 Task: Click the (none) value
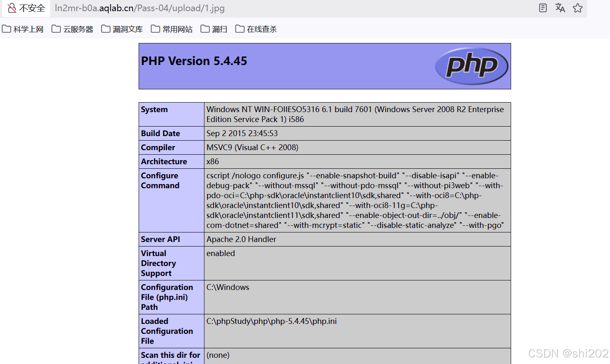click(218, 355)
